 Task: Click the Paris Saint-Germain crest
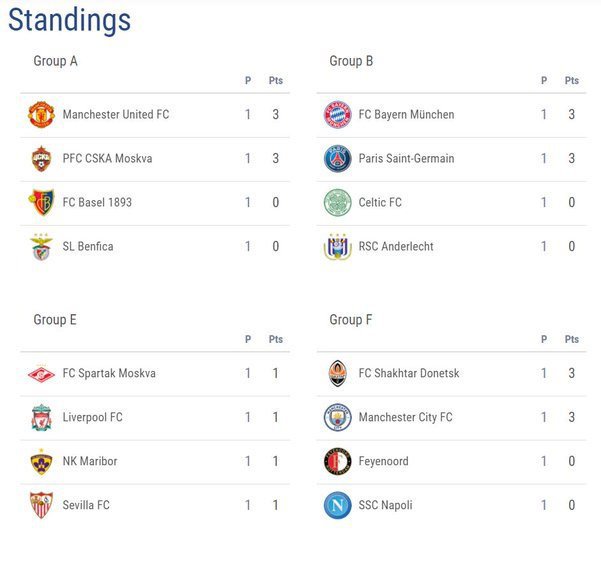click(x=337, y=159)
